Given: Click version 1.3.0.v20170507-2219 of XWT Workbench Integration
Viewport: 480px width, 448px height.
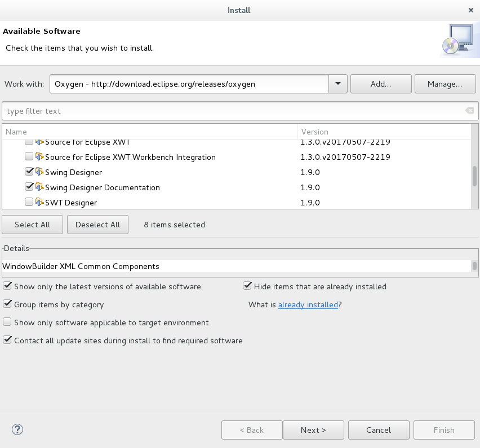Looking at the screenshot, I should [345, 157].
